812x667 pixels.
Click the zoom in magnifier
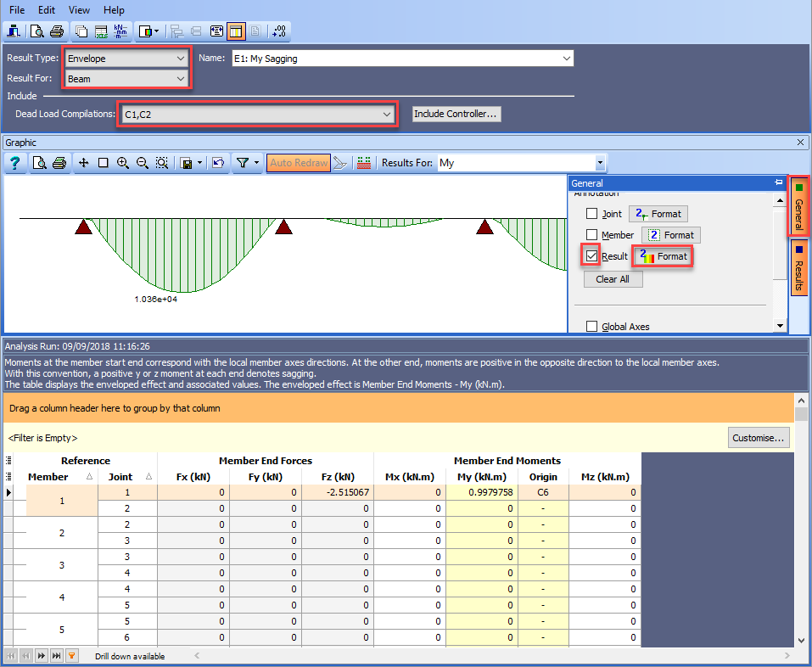123,163
